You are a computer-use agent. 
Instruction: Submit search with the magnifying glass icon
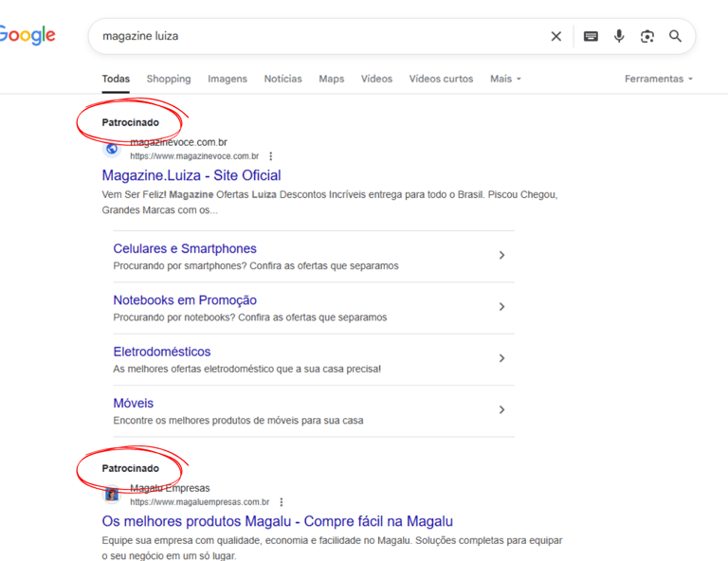coord(675,36)
